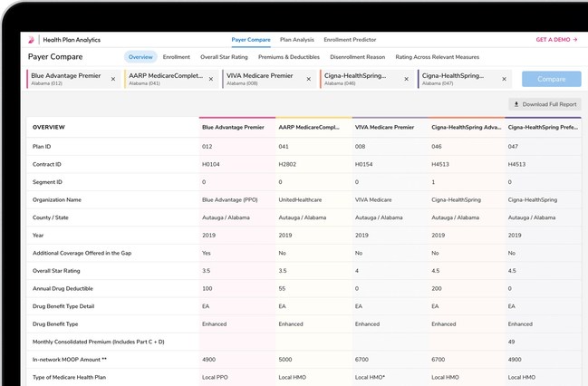This screenshot has width=588, height=386.
Task: Click the Organization Name row label
Action: tap(56, 199)
